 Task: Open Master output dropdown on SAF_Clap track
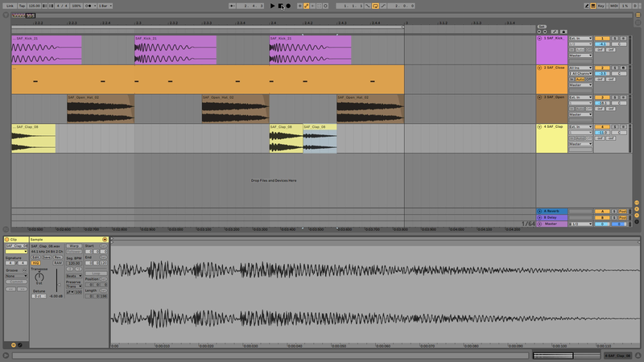point(580,144)
